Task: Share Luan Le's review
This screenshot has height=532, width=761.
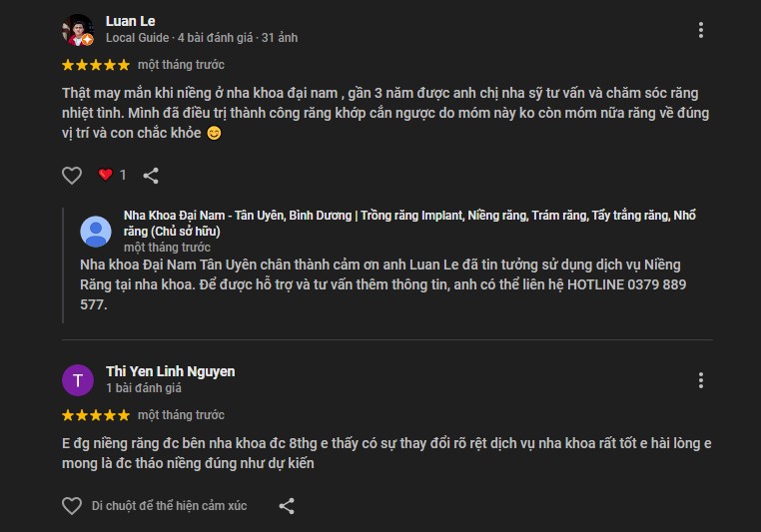Action: [x=151, y=176]
